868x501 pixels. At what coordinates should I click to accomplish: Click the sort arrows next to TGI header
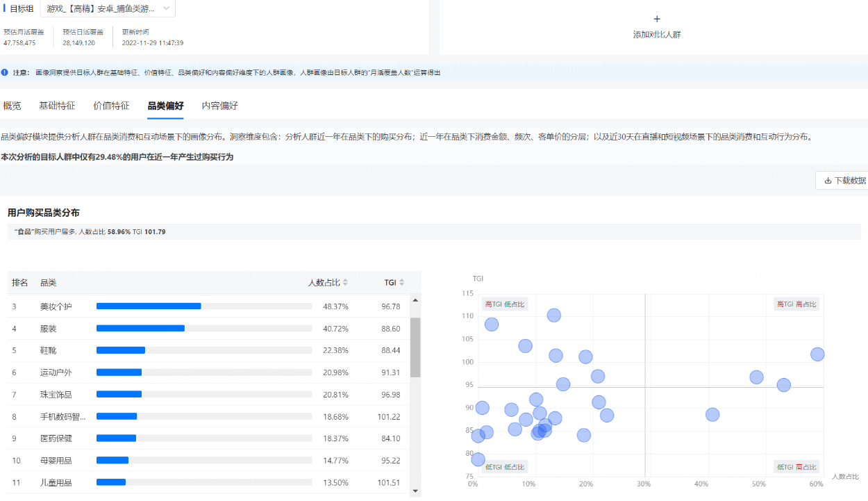[x=400, y=282]
